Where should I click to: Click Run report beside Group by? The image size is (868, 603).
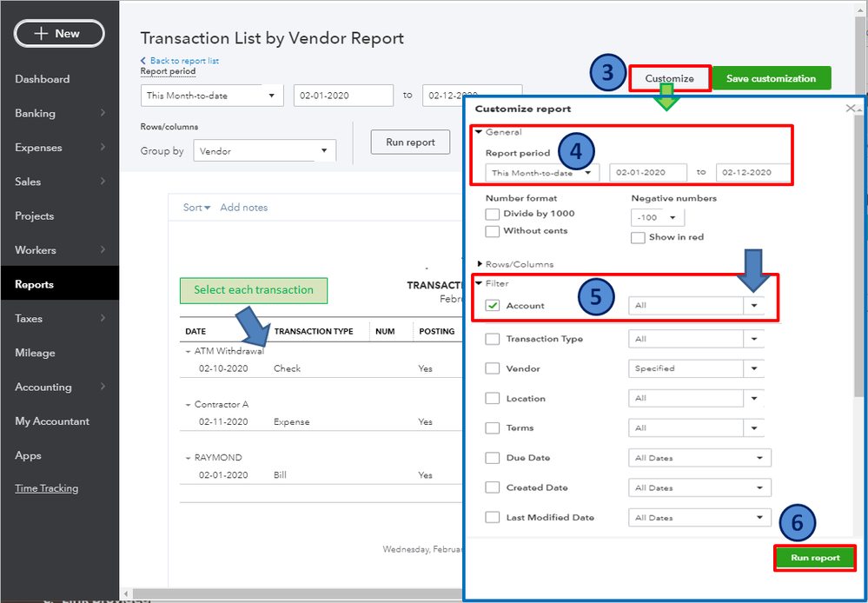coord(410,142)
